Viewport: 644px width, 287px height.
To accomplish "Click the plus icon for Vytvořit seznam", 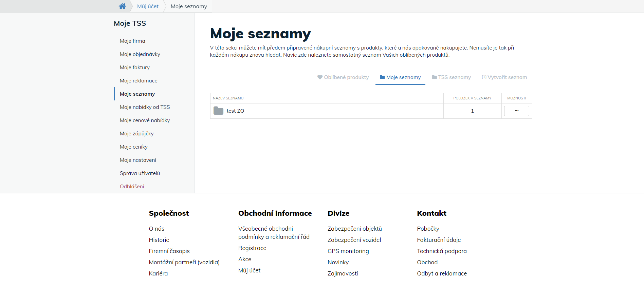I will pos(484,77).
